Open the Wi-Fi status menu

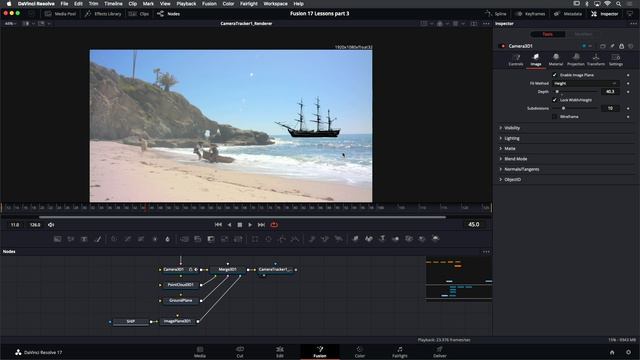[608, 4]
